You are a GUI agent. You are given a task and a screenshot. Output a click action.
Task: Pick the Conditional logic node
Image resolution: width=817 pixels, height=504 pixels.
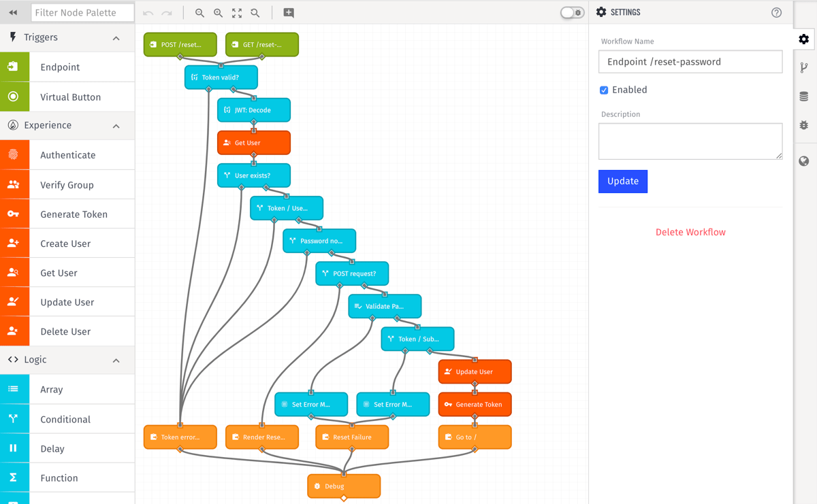point(67,419)
